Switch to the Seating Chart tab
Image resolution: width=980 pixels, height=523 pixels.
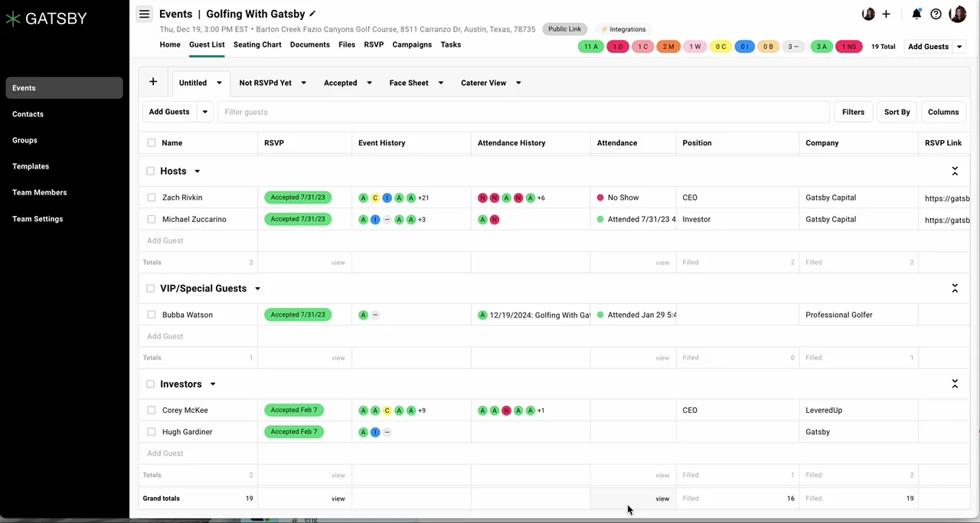[x=257, y=44]
